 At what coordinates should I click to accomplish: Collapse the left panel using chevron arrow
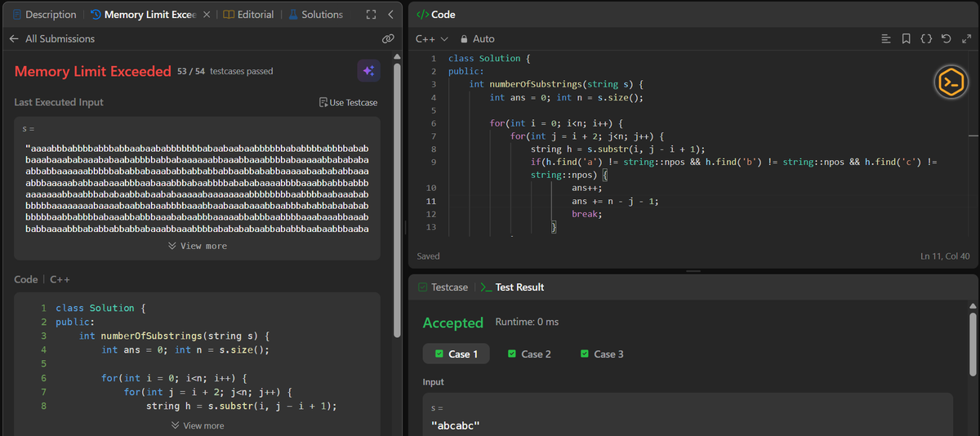(x=390, y=15)
